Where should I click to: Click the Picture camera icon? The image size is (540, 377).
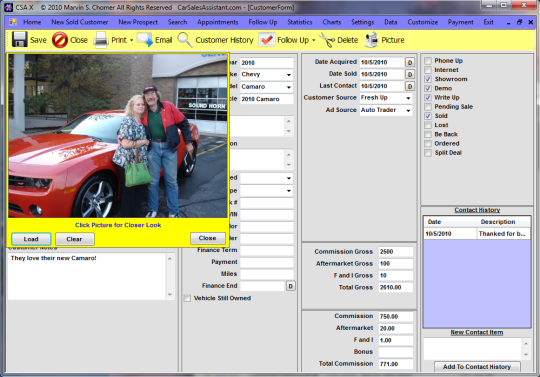[x=371, y=40]
